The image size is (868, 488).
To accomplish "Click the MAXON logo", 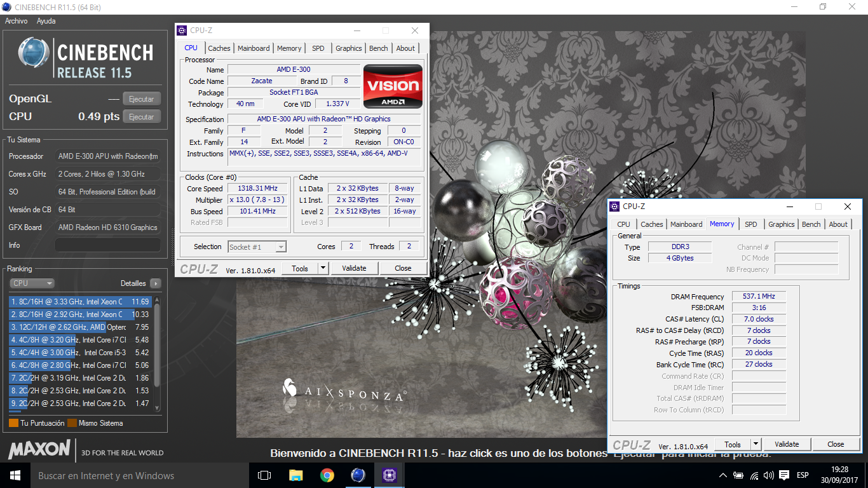I will click(x=38, y=450).
